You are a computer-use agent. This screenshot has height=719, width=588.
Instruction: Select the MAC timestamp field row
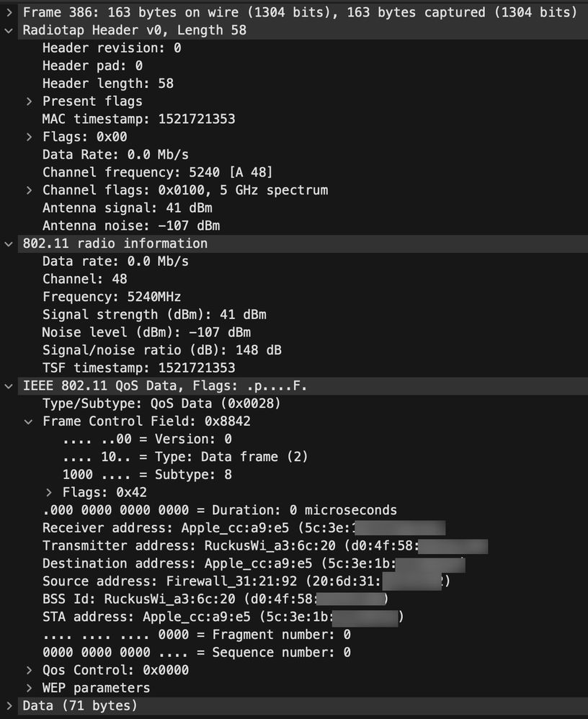point(138,119)
